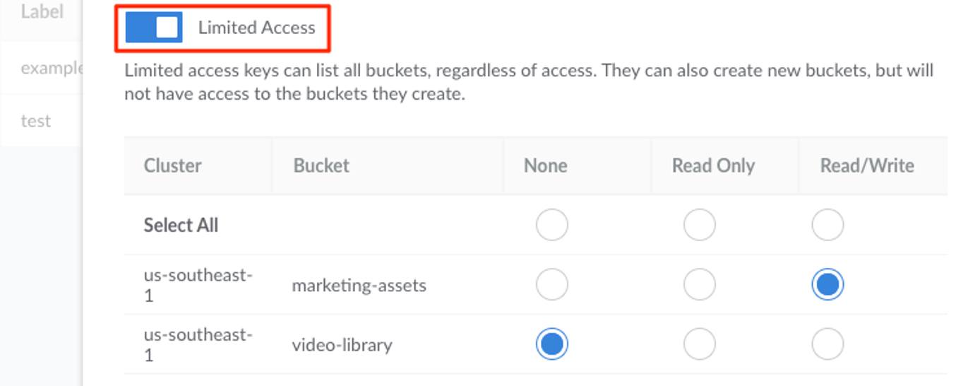The image size is (980, 386).
Task: Click the Label column header in background list
Action: (42, 12)
